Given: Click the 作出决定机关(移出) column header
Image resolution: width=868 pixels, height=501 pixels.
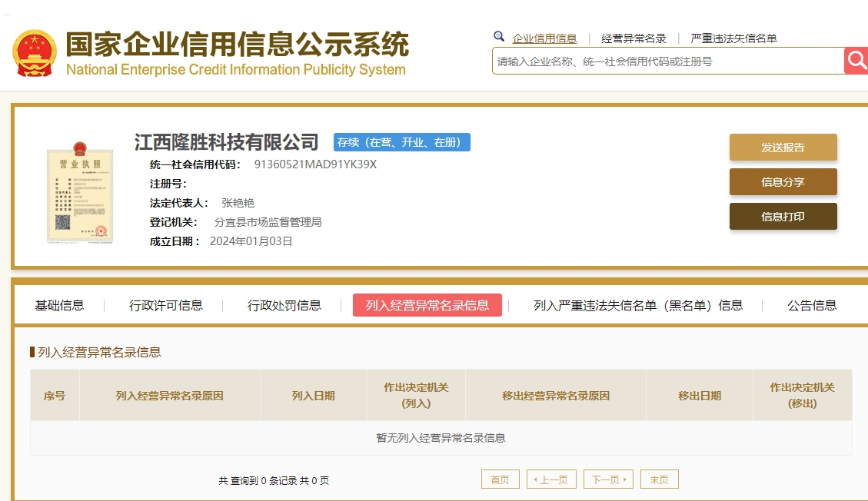Looking at the screenshot, I should click(x=802, y=396).
